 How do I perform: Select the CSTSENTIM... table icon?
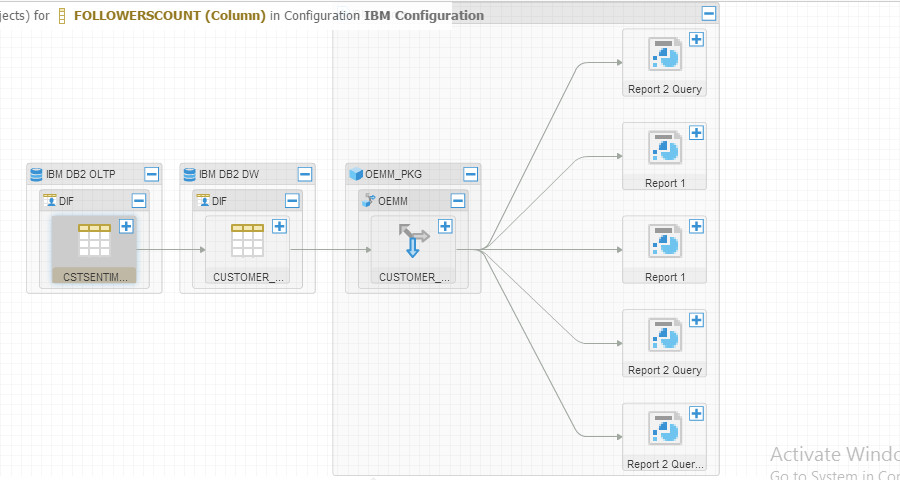click(x=94, y=240)
